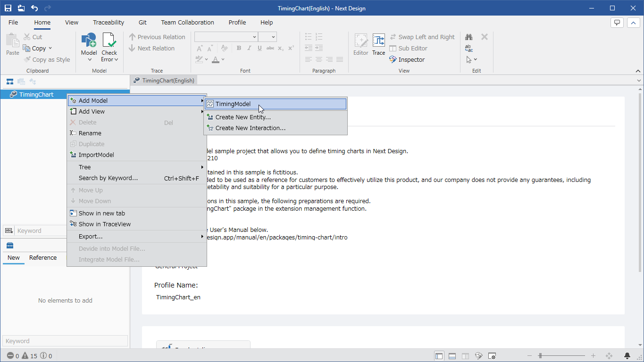
Task: Click the Underline formatting button
Action: [259, 48]
